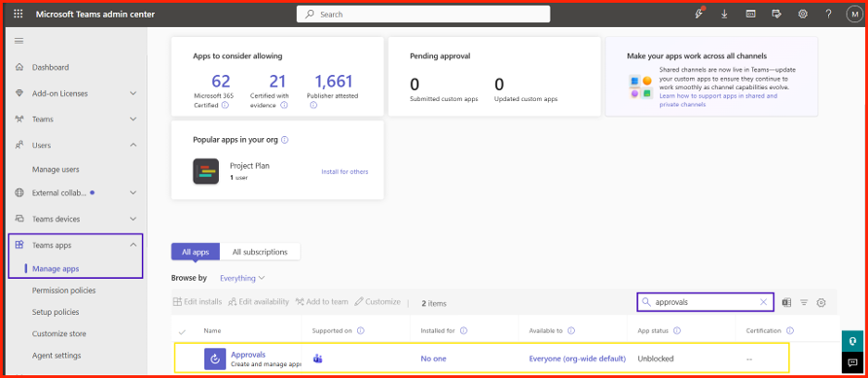Click the info icon under Publisher attested
868x378 pixels.
tap(313, 105)
